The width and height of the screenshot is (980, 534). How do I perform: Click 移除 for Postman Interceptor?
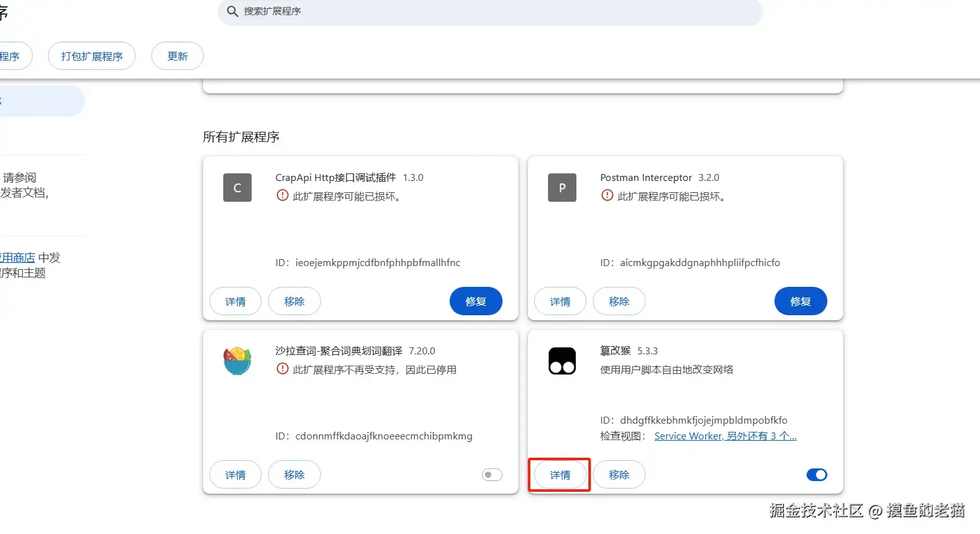(619, 301)
